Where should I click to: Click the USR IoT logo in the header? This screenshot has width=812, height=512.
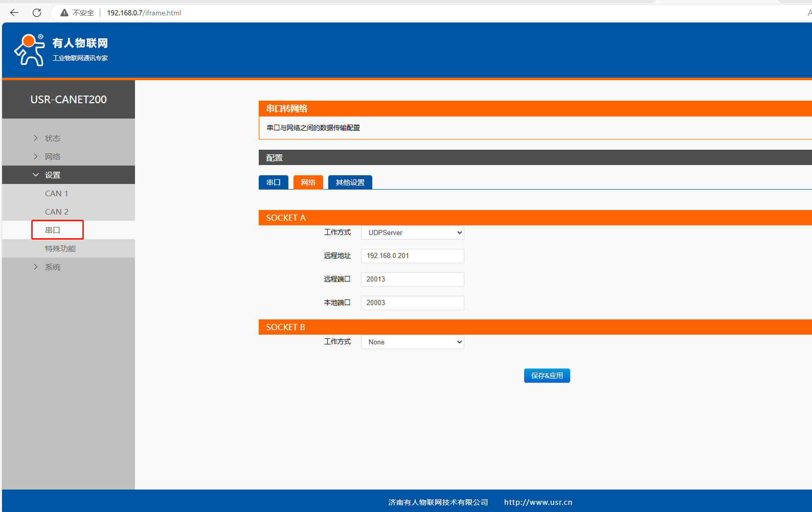tap(61, 50)
